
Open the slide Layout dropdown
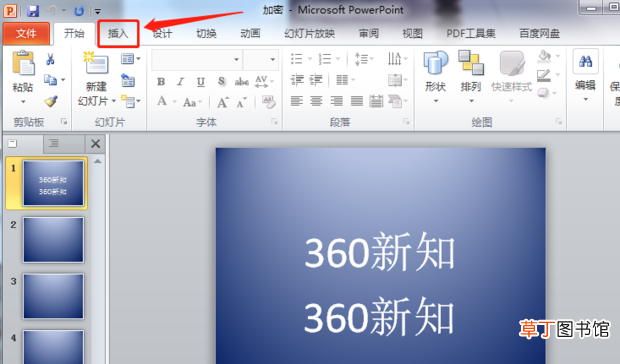[130, 59]
